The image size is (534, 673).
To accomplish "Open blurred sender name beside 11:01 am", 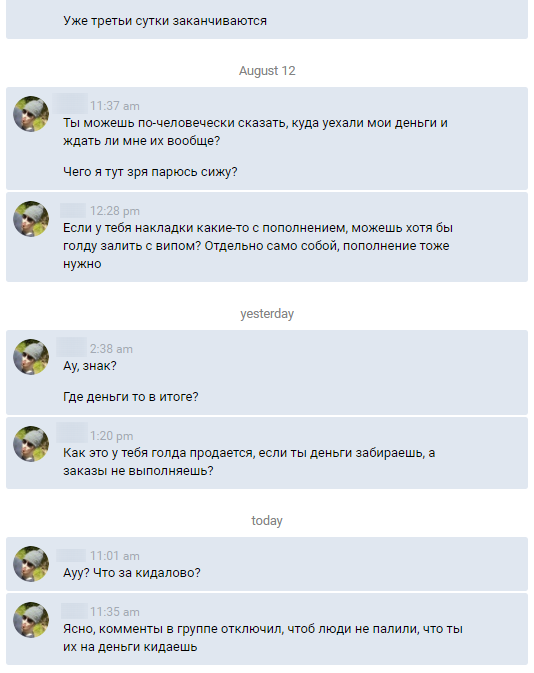I will [71, 555].
